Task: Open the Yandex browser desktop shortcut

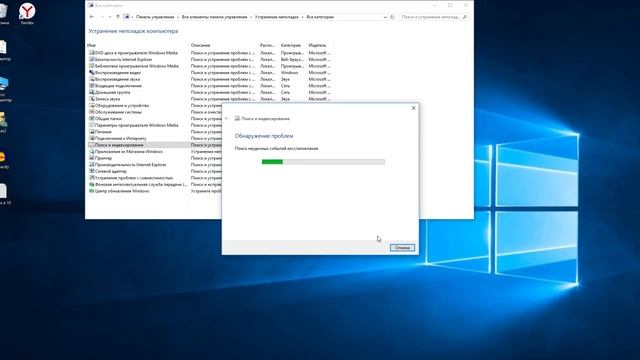Action: pos(27,13)
